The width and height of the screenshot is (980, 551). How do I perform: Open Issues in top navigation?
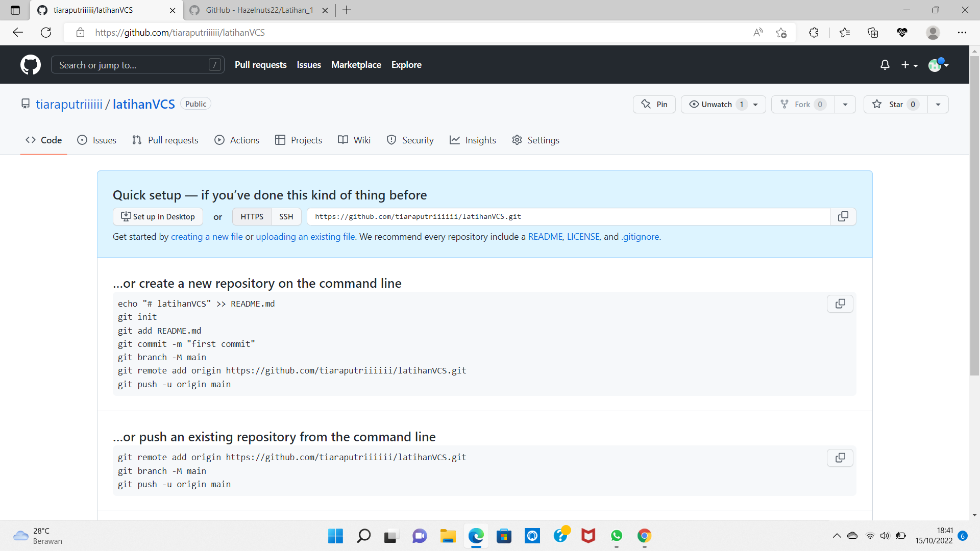(x=309, y=65)
